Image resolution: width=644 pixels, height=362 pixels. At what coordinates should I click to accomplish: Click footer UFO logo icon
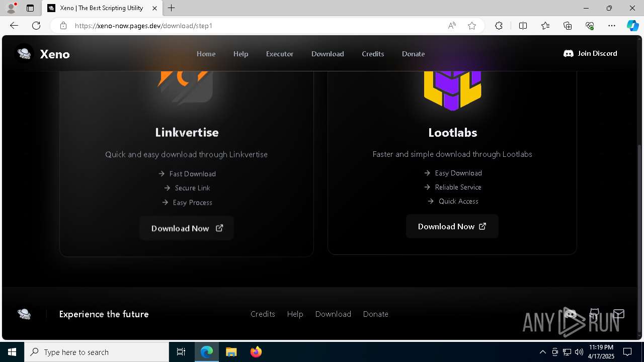click(x=24, y=314)
